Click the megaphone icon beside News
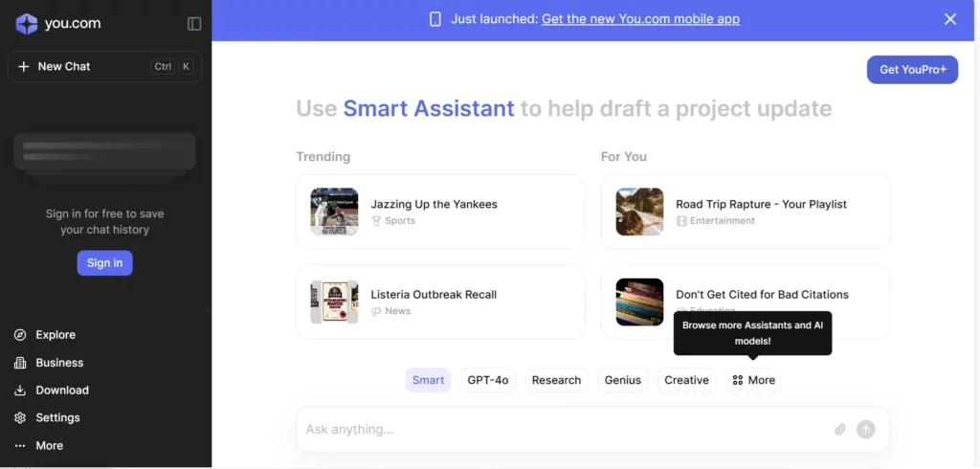 375,311
